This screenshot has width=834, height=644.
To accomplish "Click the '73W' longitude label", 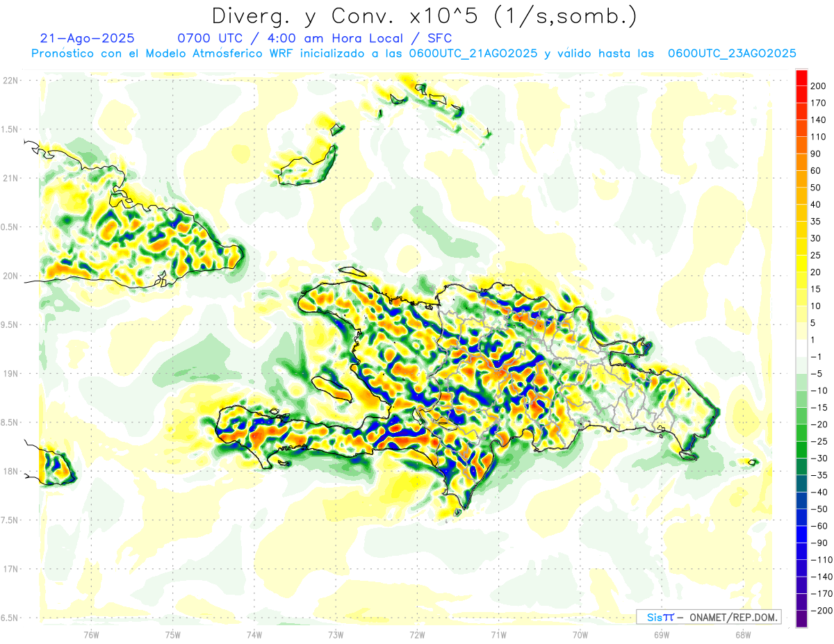I will (x=336, y=634).
